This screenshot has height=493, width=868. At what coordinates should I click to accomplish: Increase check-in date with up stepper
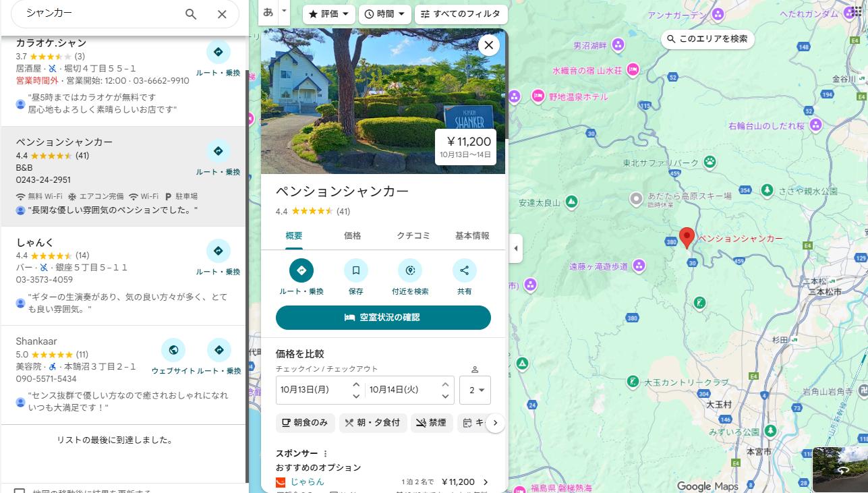click(356, 384)
